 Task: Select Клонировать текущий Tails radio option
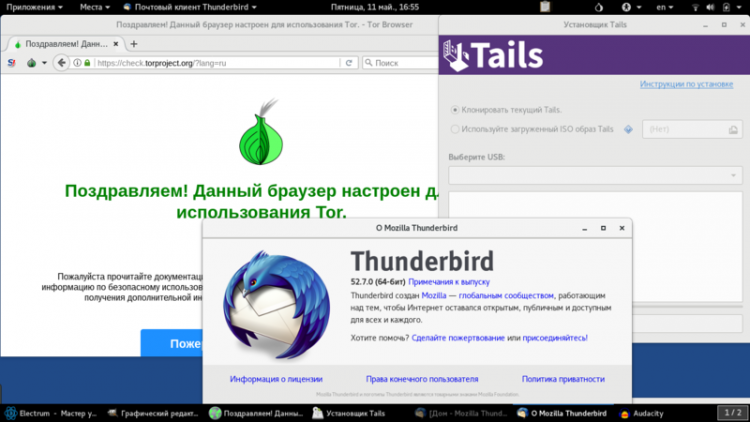(506, 110)
